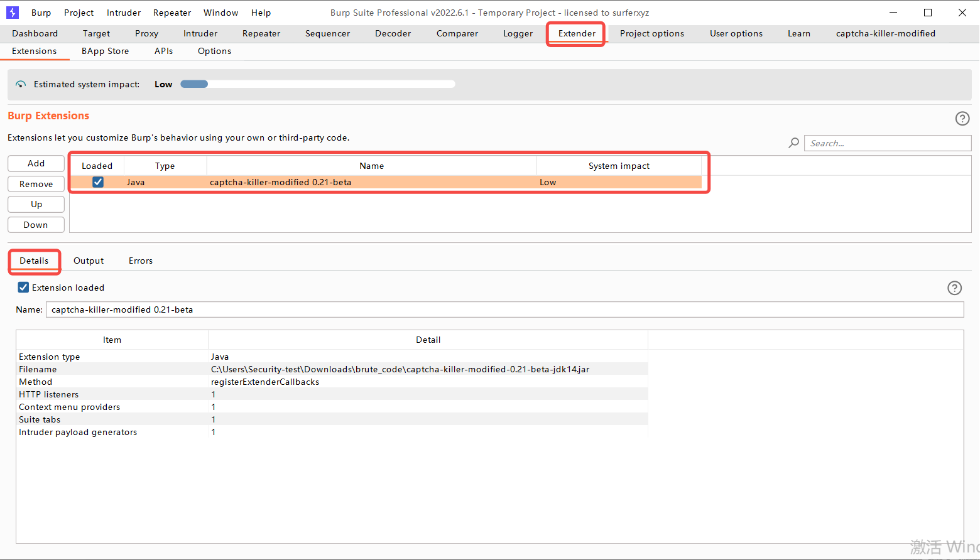Open the APIs sub-tab
The width and height of the screenshot is (980, 560).
pyautogui.click(x=163, y=51)
